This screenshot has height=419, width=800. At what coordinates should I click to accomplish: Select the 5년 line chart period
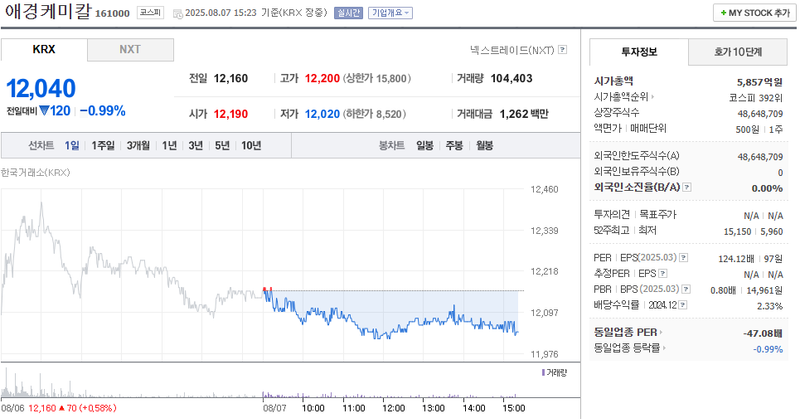point(222,145)
